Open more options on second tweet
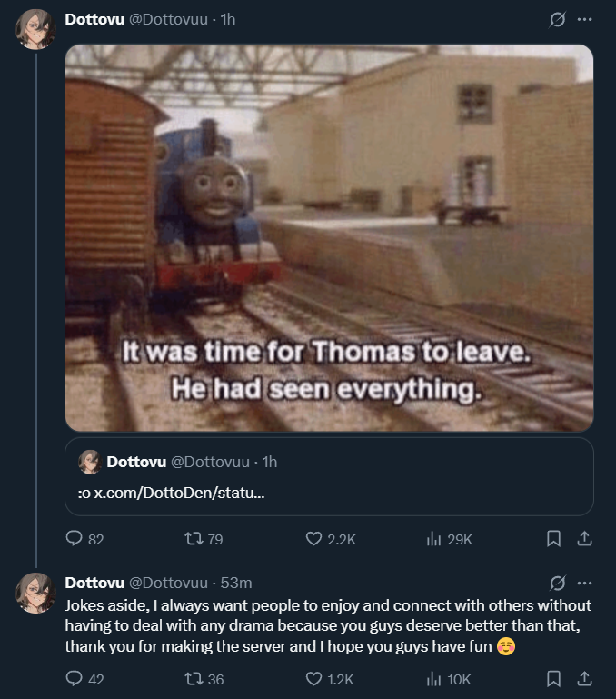 [x=585, y=583]
